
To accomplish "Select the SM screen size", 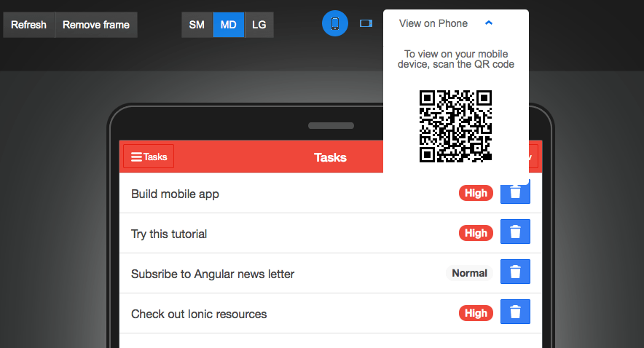I will pyautogui.click(x=197, y=25).
